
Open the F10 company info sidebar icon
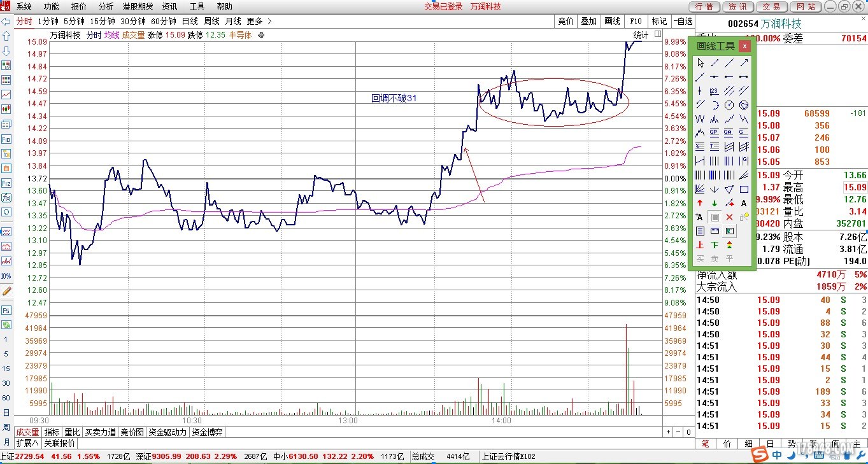point(6,139)
